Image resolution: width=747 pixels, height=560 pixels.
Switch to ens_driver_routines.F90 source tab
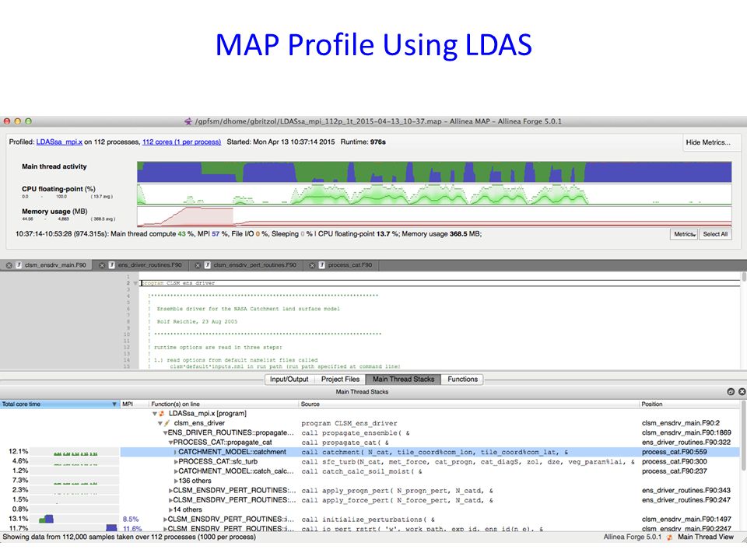tap(141, 265)
